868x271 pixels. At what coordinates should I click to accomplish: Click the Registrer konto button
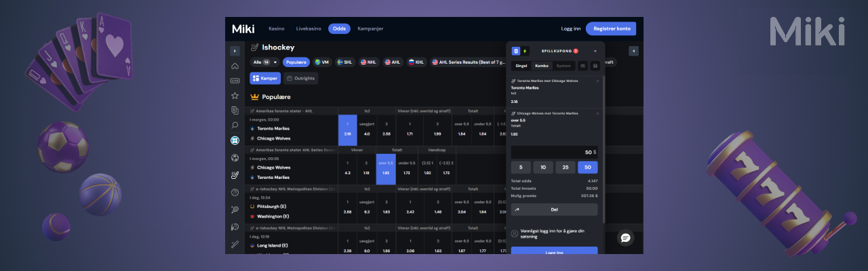tap(612, 28)
